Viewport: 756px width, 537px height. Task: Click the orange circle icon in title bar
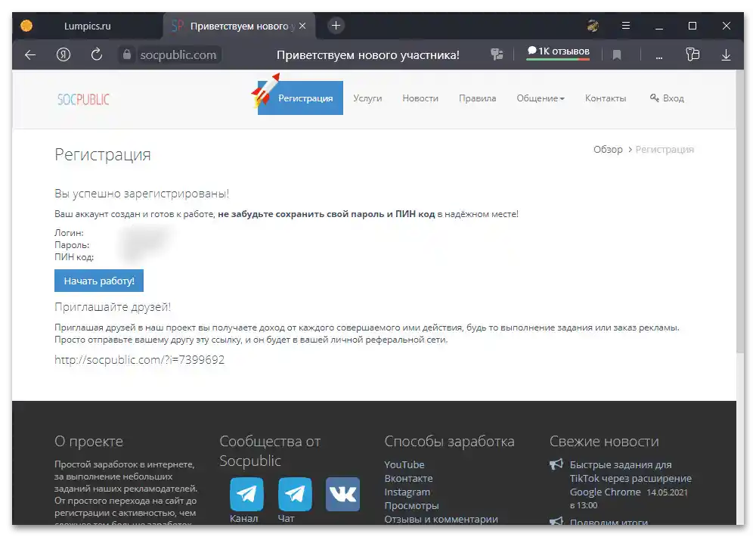26,26
